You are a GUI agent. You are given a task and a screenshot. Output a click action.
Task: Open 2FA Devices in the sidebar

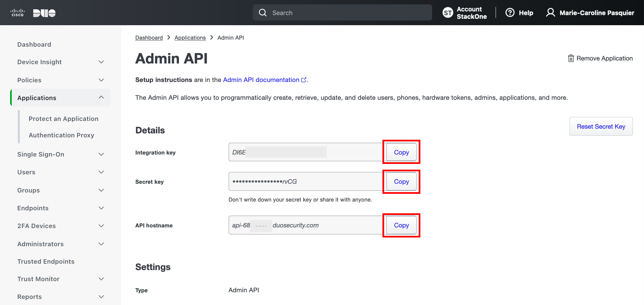tap(37, 226)
